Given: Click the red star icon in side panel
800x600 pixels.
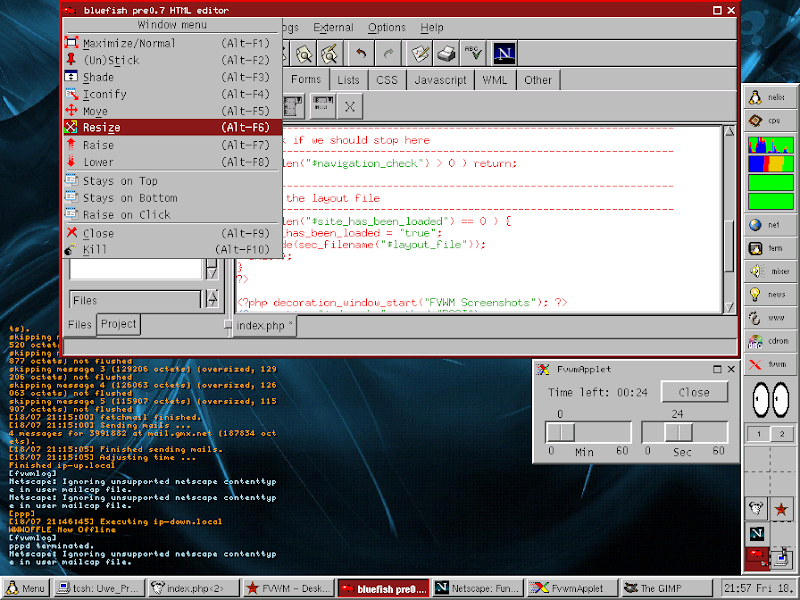Looking at the screenshot, I should pyautogui.click(x=781, y=509).
